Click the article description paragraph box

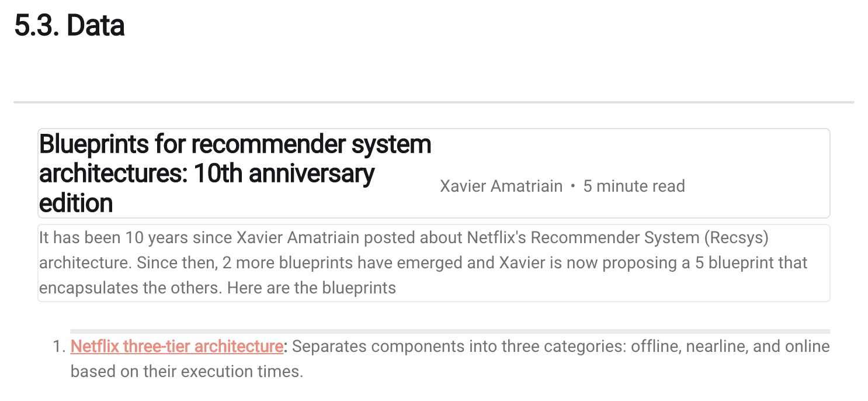point(434,263)
